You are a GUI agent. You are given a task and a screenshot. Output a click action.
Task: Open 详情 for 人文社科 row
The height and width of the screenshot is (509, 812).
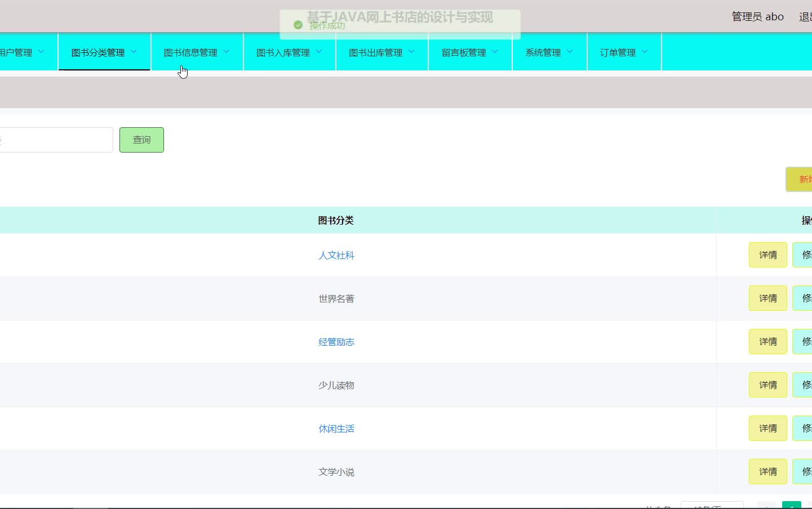(768, 255)
